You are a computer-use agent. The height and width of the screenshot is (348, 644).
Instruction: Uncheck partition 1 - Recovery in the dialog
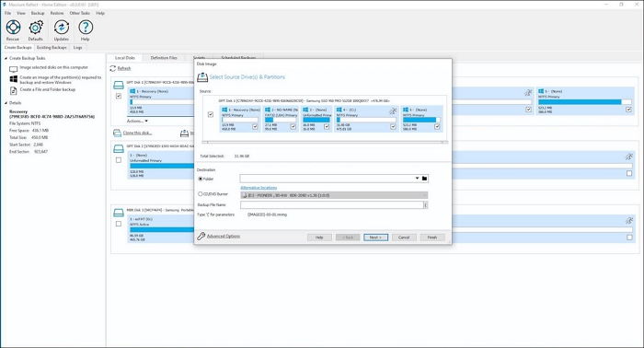click(255, 126)
